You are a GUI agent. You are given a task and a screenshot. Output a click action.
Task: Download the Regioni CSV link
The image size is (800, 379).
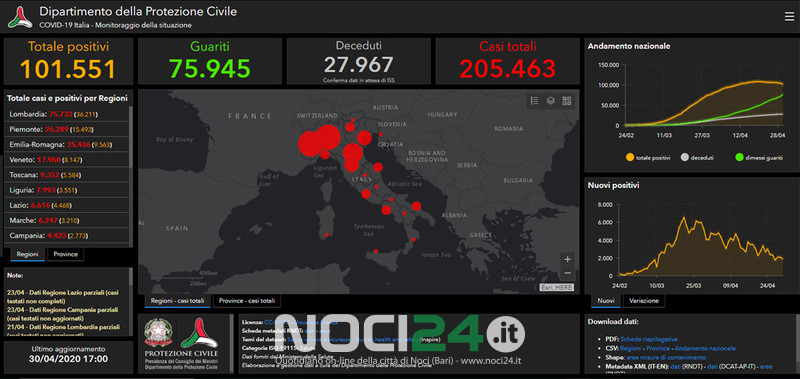[631, 348]
